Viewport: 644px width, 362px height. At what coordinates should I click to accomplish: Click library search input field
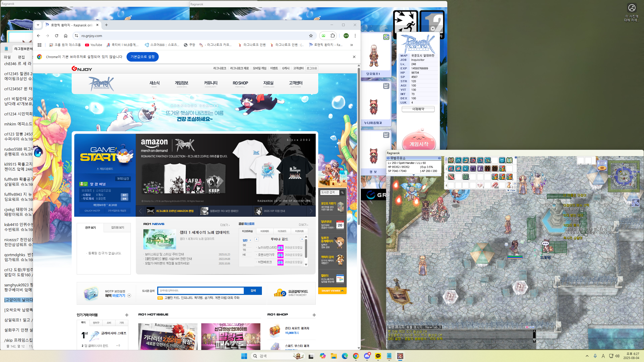point(201,291)
